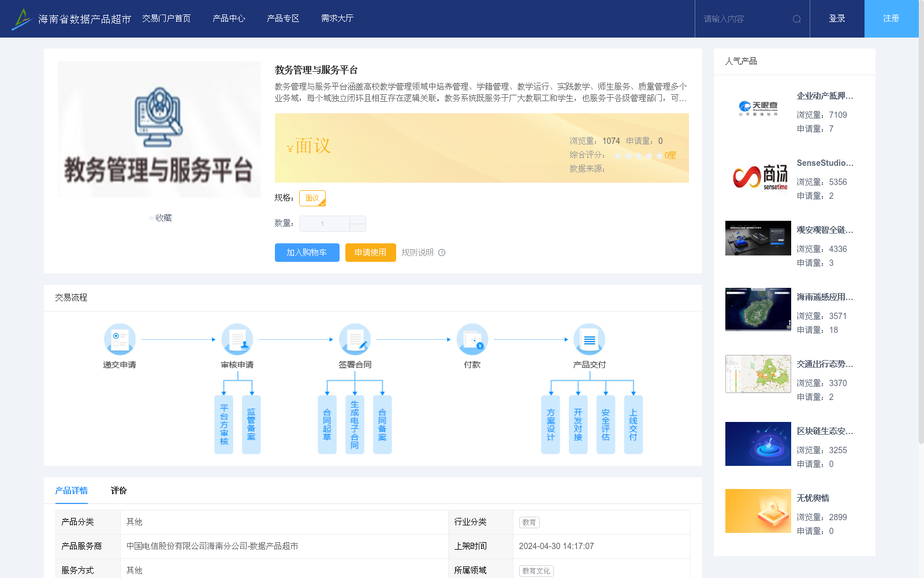This screenshot has width=924, height=578.
Task: Click the search magnifier icon
Action: (797, 19)
